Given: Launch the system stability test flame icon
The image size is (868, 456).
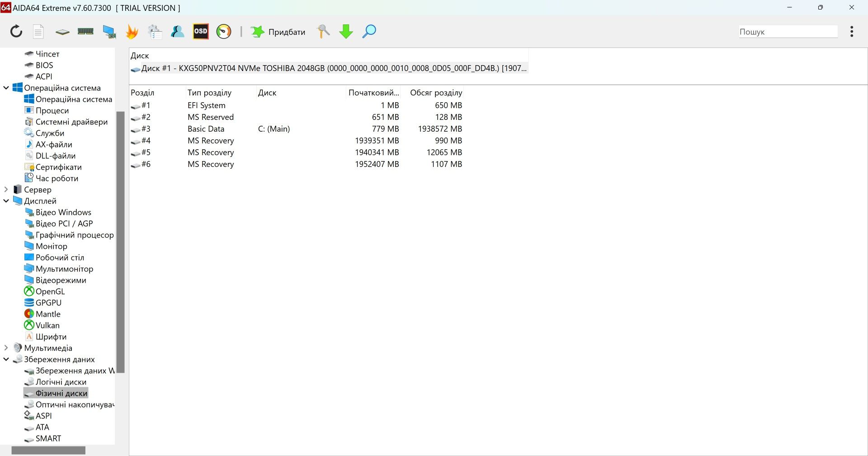Looking at the screenshot, I should click(132, 32).
